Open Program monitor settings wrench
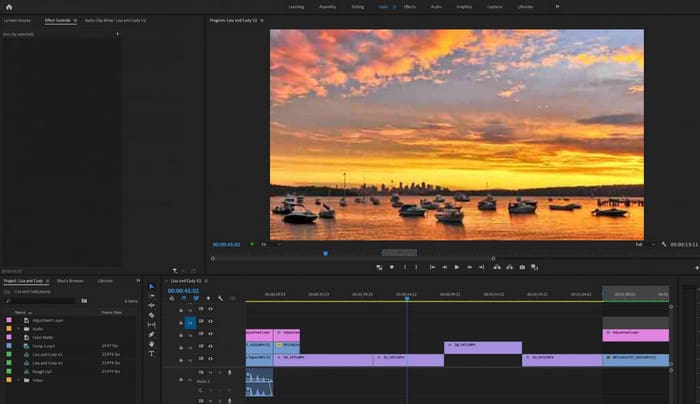 click(664, 244)
